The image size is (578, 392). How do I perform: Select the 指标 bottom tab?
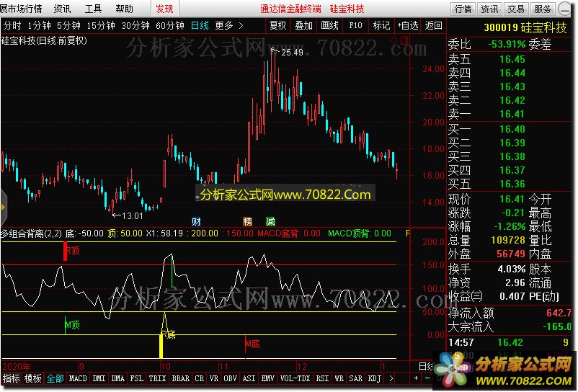pos(11,378)
